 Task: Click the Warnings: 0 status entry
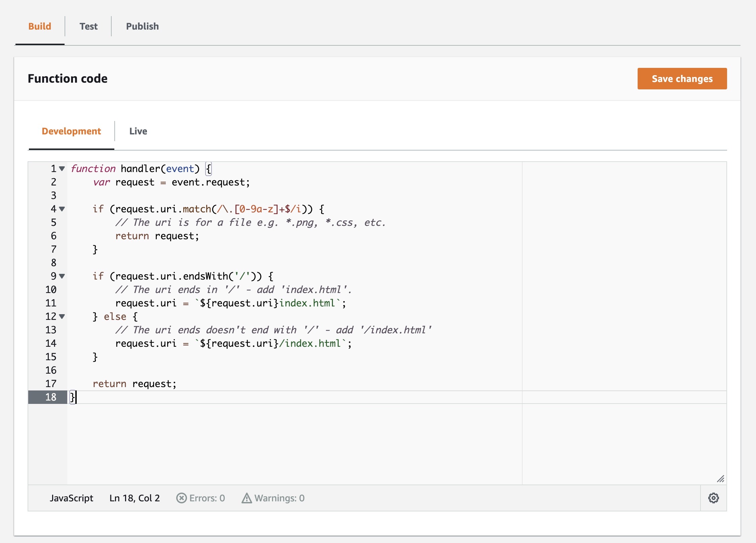click(x=273, y=498)
